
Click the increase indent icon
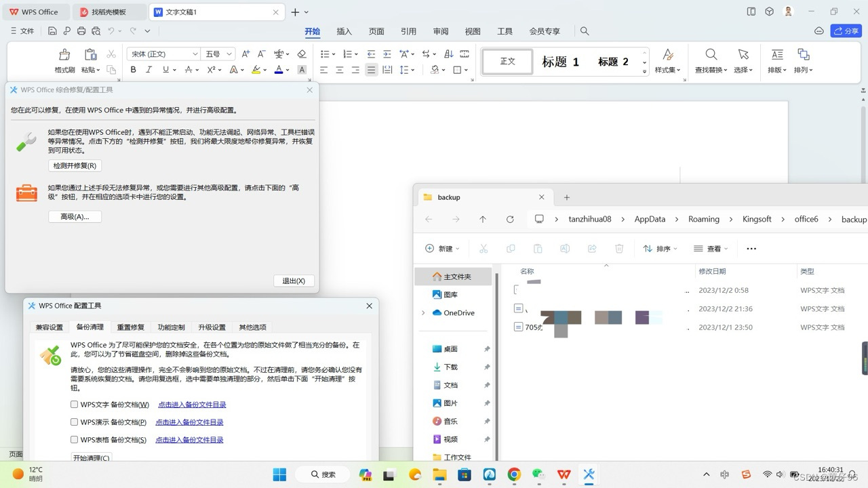tap(387, 54)
